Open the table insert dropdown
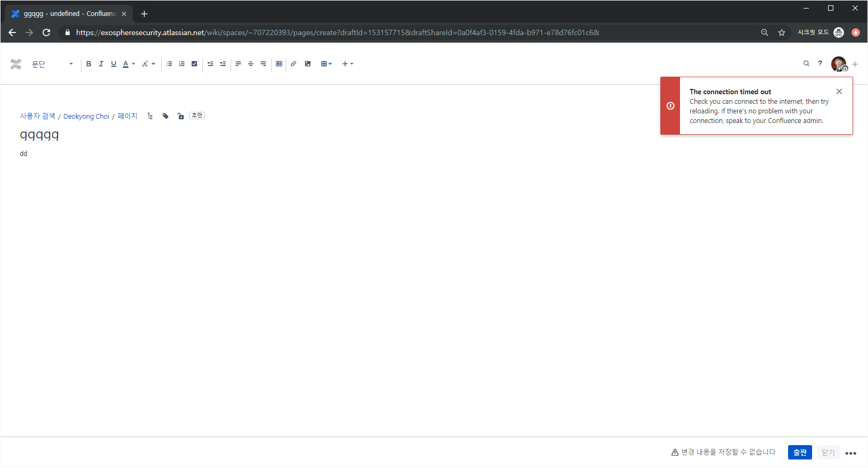This screenshot has height=468, width=868. tap(326, 64)
